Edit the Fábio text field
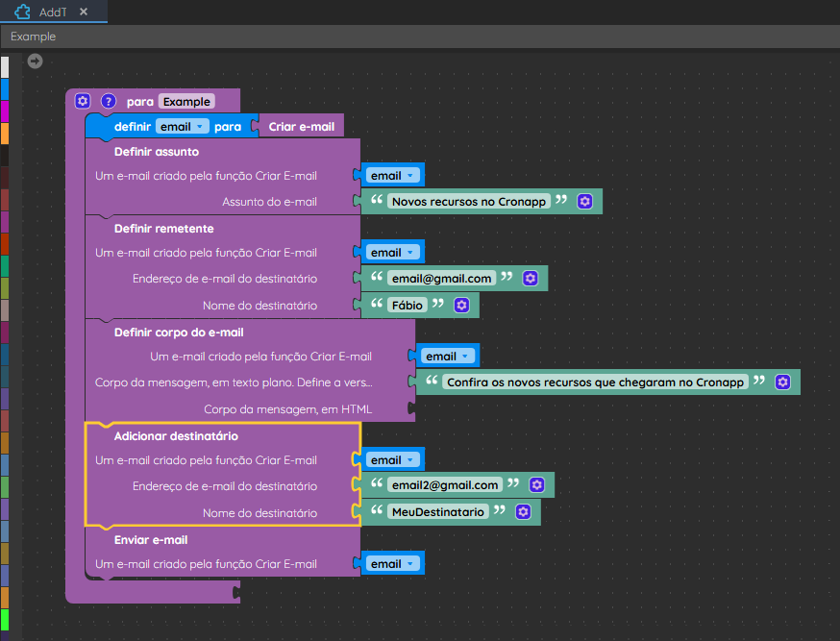This screenshot has width=840, height=641. 408,306
